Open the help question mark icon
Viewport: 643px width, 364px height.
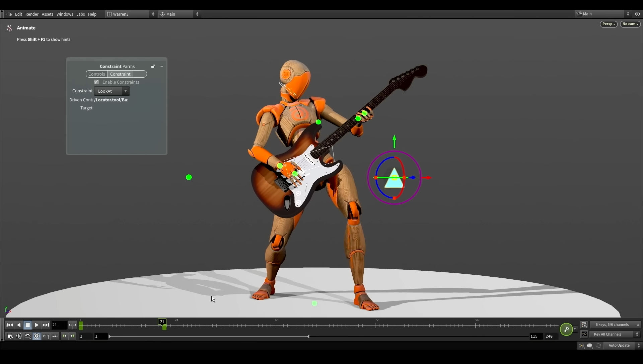pos(637,14)
